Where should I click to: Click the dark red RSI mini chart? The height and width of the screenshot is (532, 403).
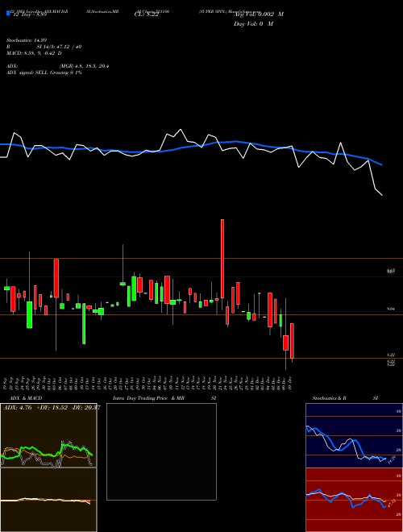point(354,500)
